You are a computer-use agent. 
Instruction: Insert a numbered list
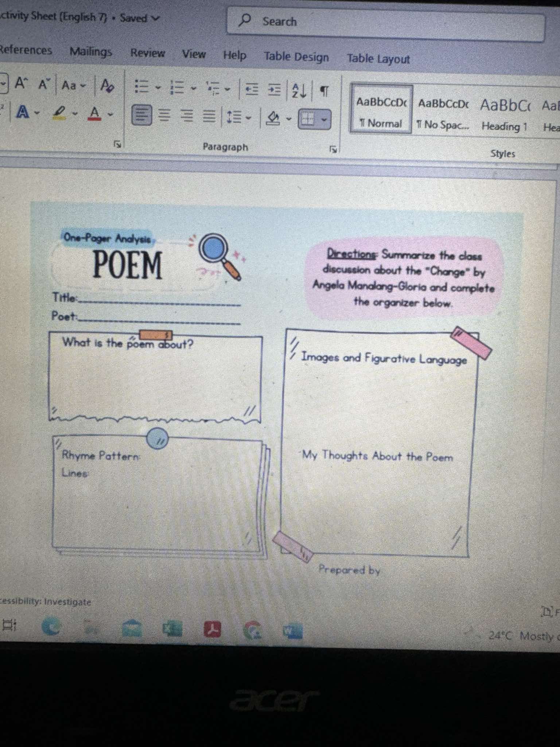click(178, 88)
